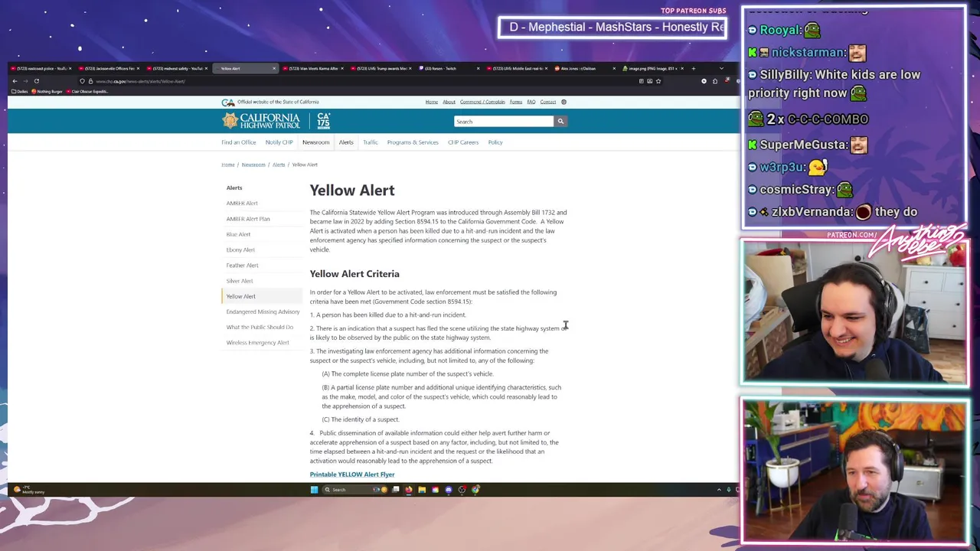
Task: Open Blue Alert in sidebar
Action: (x=238, y=234)
